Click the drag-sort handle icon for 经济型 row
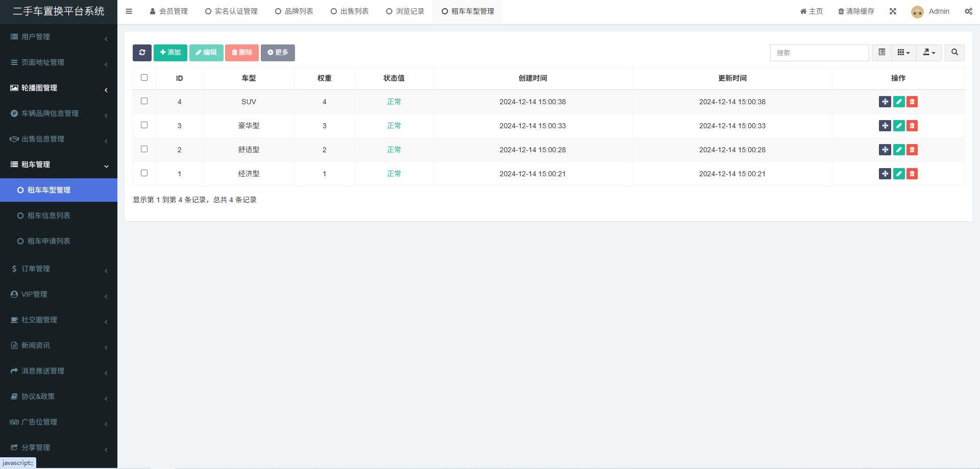980x469 pixels. [885, 174]
